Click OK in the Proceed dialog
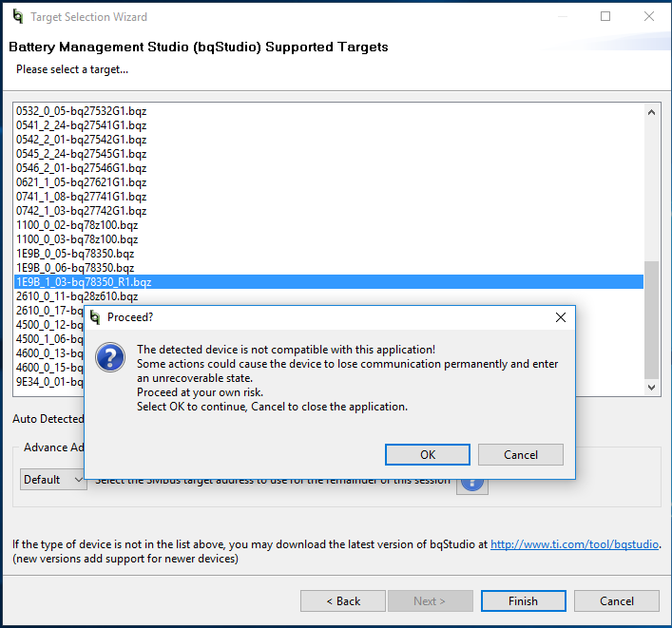 [428, 454]
